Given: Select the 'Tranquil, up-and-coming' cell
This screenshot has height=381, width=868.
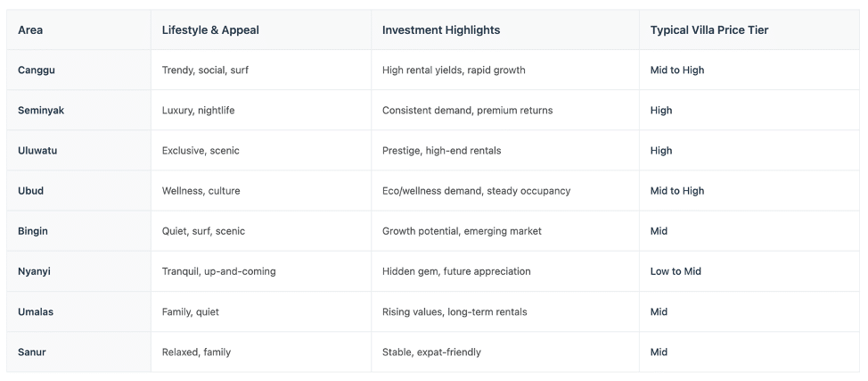Looking at the screenshot, I should point(218,271).
